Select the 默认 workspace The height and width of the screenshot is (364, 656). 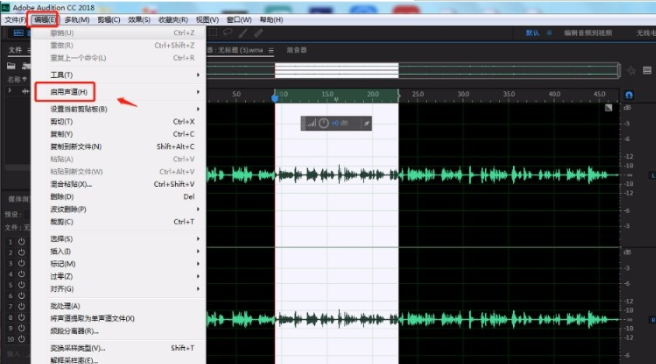point(533,33)
